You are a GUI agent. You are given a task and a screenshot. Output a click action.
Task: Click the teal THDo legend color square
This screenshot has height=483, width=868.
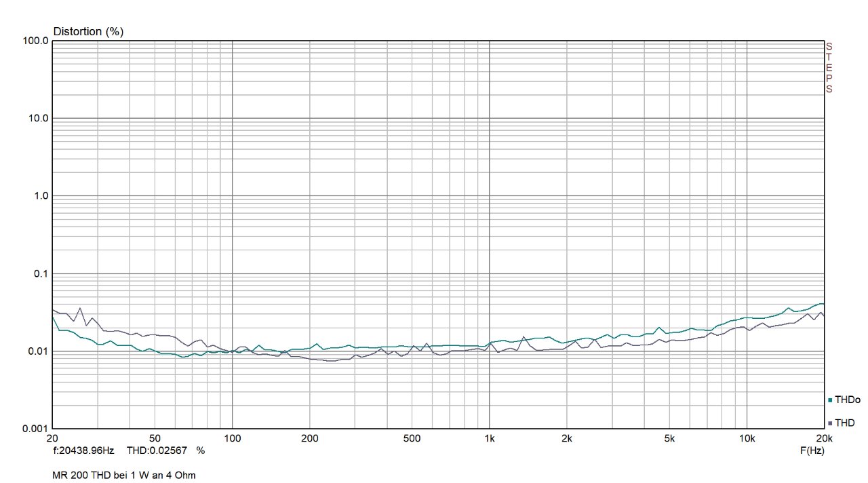coord(830,400)
